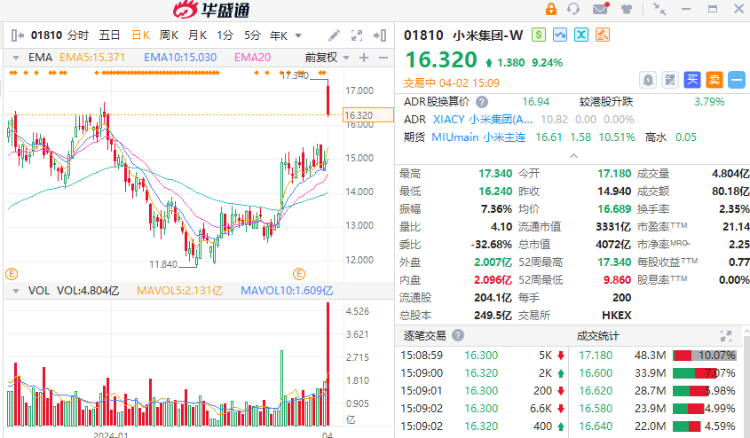750x438 pixels.
Task: Click the green dollar sign badge
Action: (x=539, y=35)
